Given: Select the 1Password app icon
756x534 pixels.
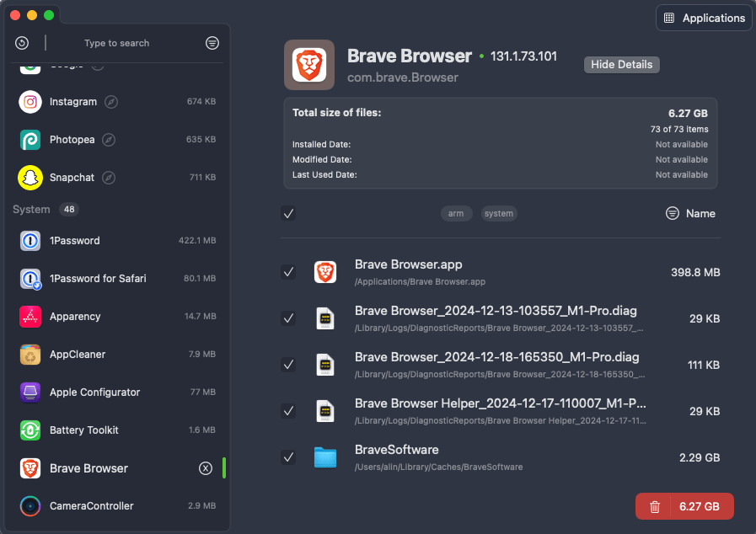Looking at the screenshot, I should tap(30, 241).
